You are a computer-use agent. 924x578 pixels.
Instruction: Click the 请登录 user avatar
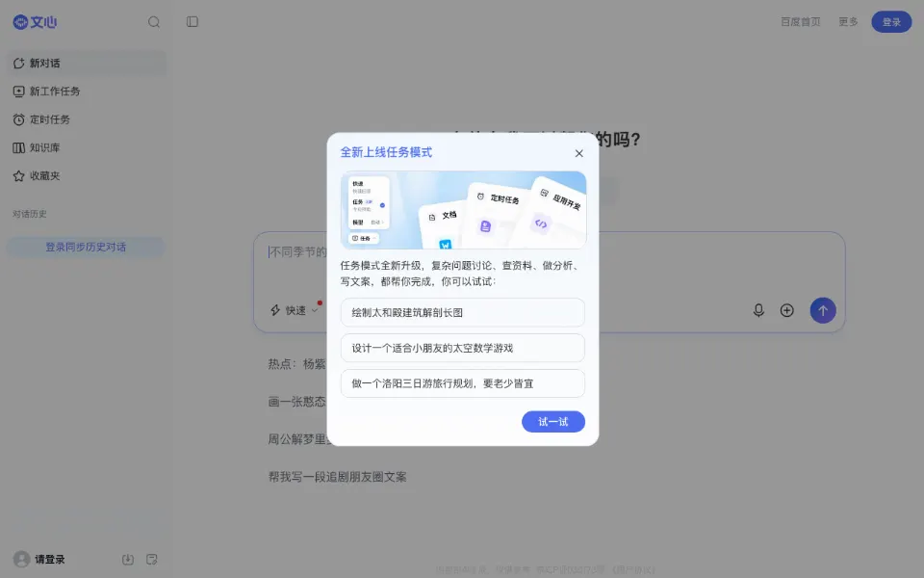[22, 559]
